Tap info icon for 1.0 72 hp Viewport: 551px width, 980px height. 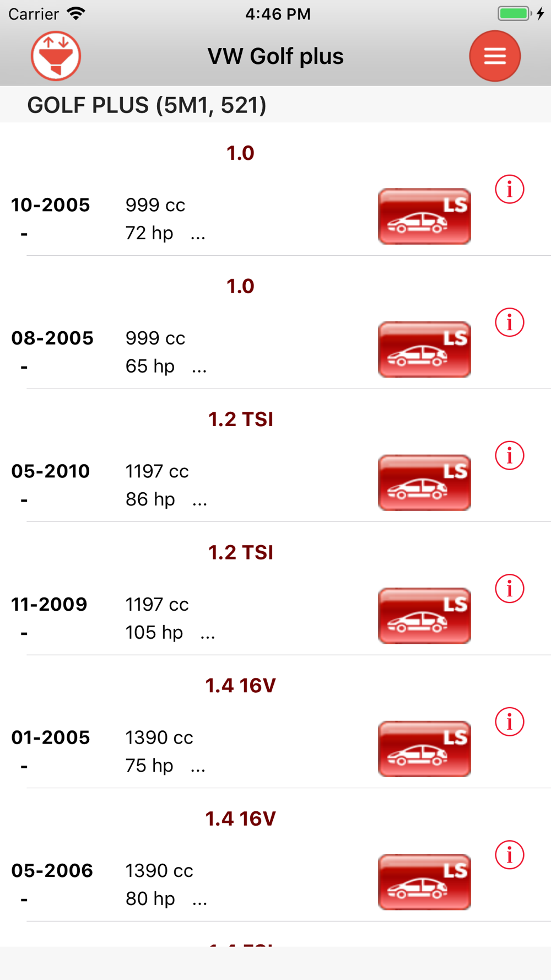pyautogui.click(x=509, y=190)
